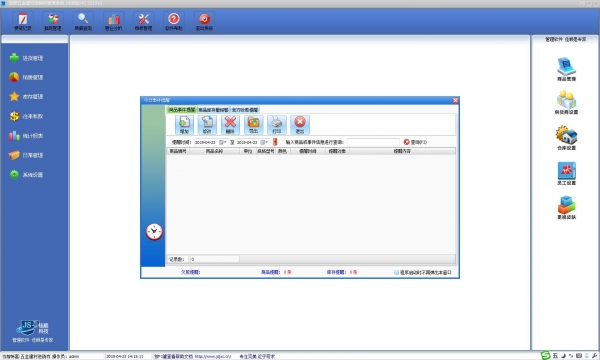This screenshot has width=600, height=360.
Task: Click the red power exit-system icon
Action: coord(204,21)
